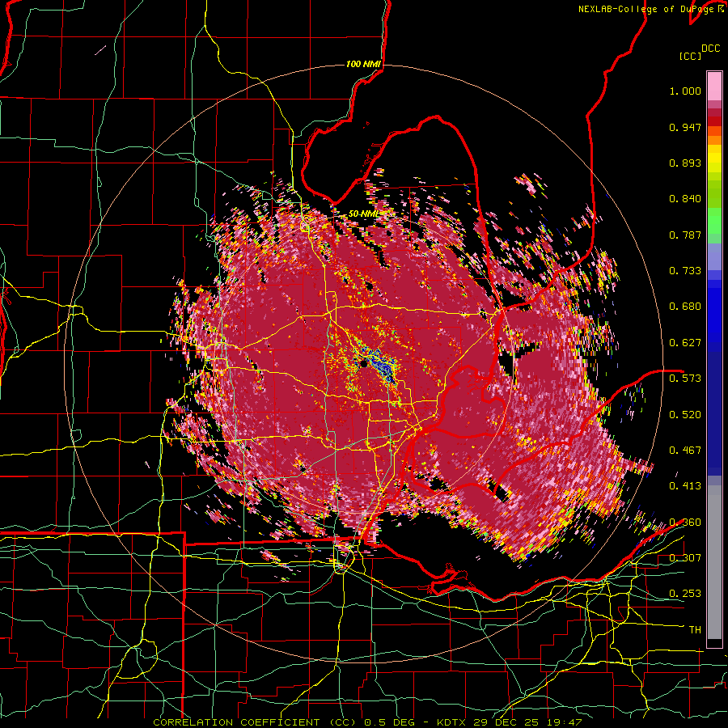Click the Correlation Coefficient KDTX caption text
Image resolution: width=728 pixels, height=728 pixels.
pos(367,722)
